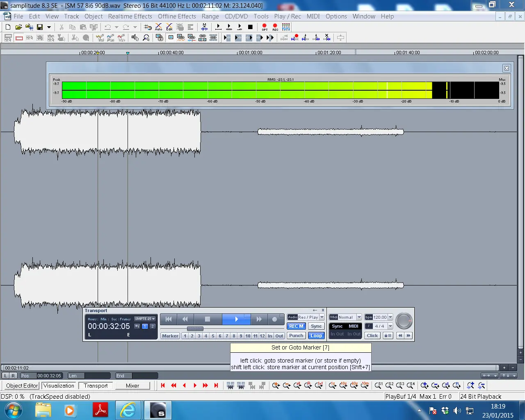Open the File menu
Viewport: 525px width, 420px height.
click(x=18, y=16)
